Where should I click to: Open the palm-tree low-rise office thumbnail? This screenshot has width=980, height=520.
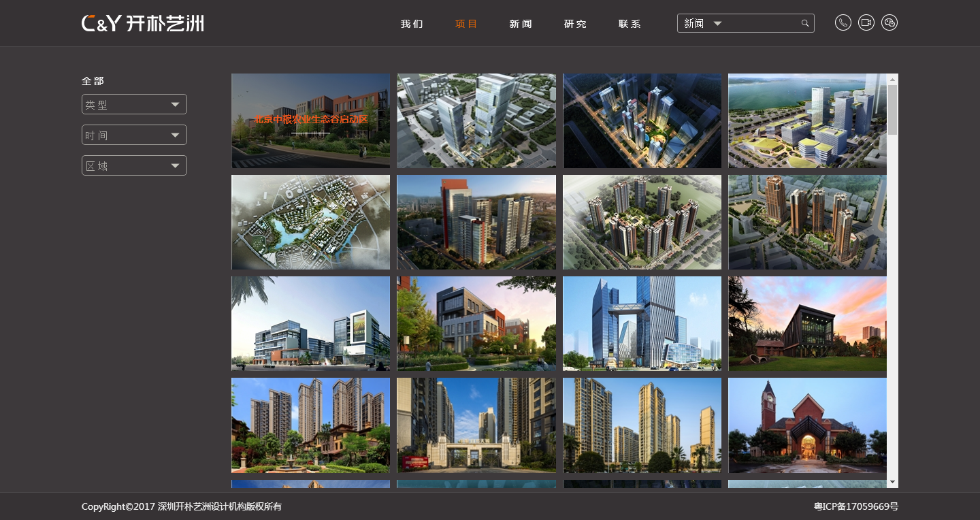point(310,323)
